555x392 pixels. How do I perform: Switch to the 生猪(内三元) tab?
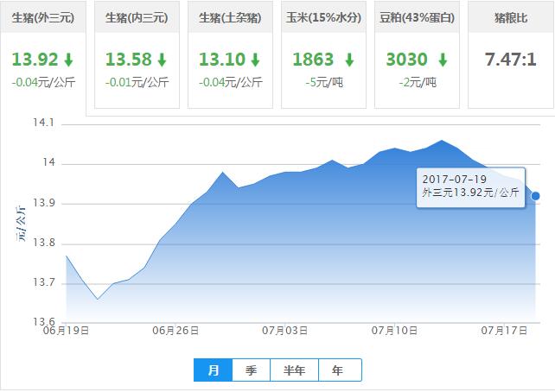137,17
